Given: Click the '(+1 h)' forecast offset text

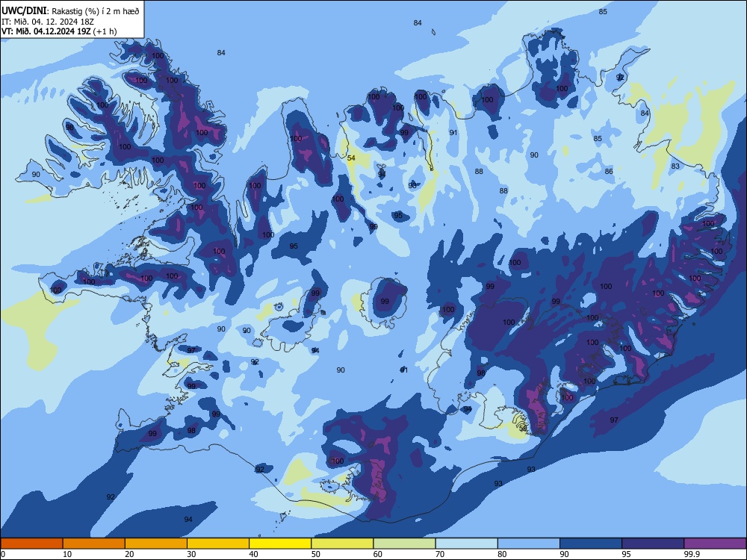Looking at the screenshot, I should (x=105, y=31).
